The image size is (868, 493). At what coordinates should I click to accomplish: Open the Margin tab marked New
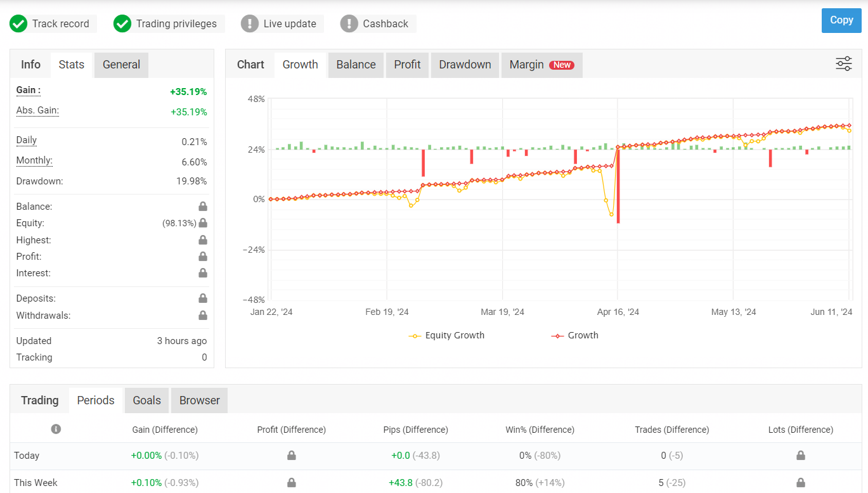[x=541, y=65]
